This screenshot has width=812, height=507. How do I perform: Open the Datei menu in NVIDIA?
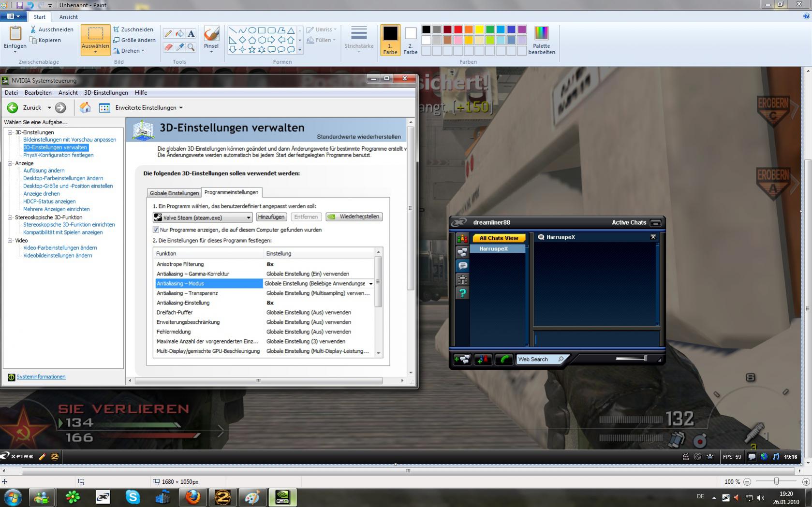(11, 93)
